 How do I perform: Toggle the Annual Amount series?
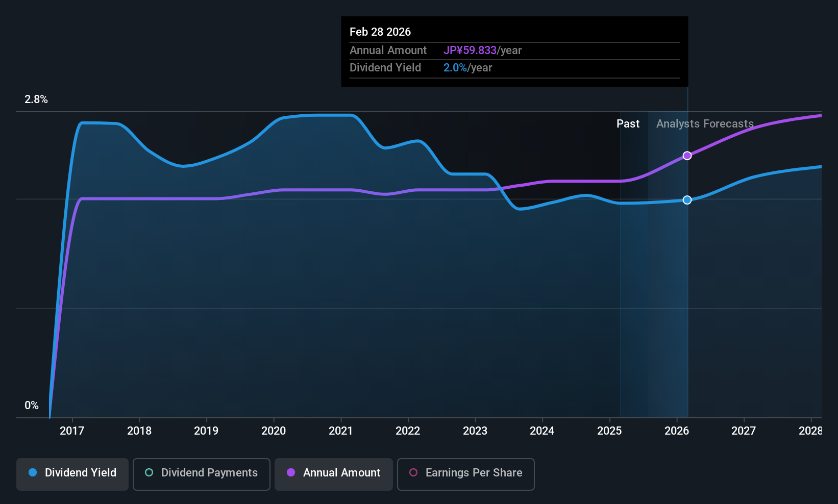point(334,474)
